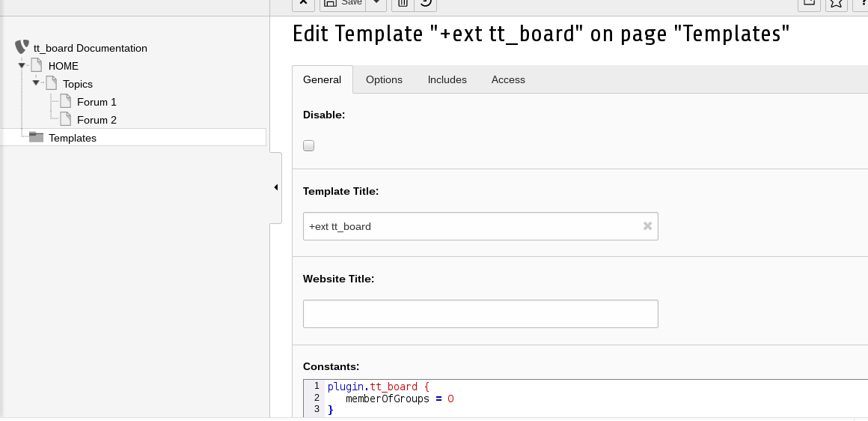The image size is (868, 421).
Task: Bookmark this page with star icon
Action: click(837, 3)
